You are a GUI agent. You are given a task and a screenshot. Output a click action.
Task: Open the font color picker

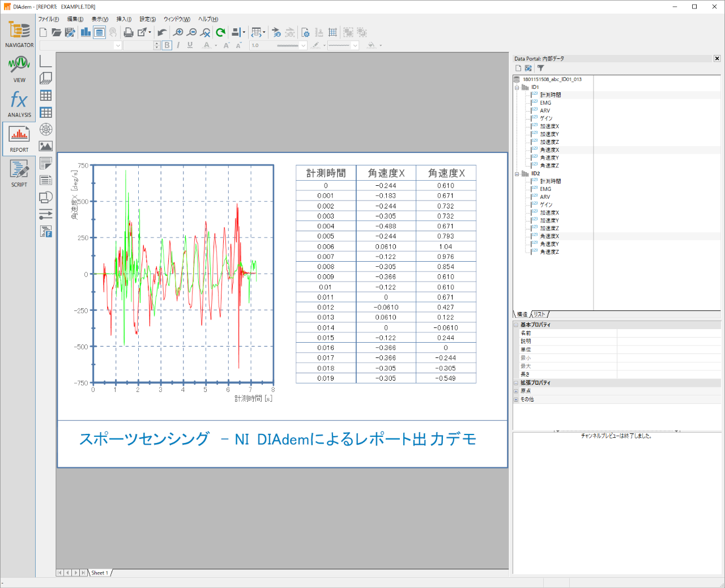coord(207,45)
